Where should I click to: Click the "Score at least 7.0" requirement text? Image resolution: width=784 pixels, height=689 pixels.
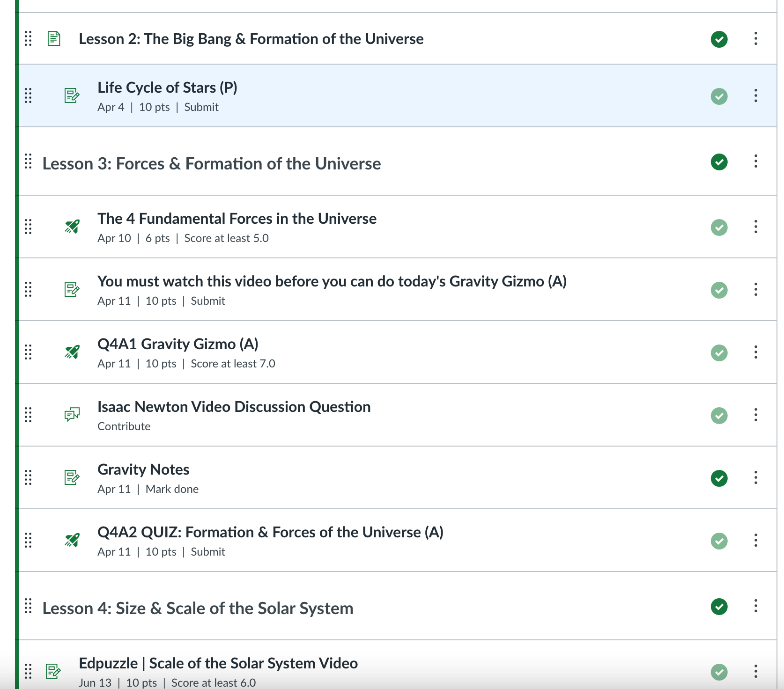[x=233, y=364]
